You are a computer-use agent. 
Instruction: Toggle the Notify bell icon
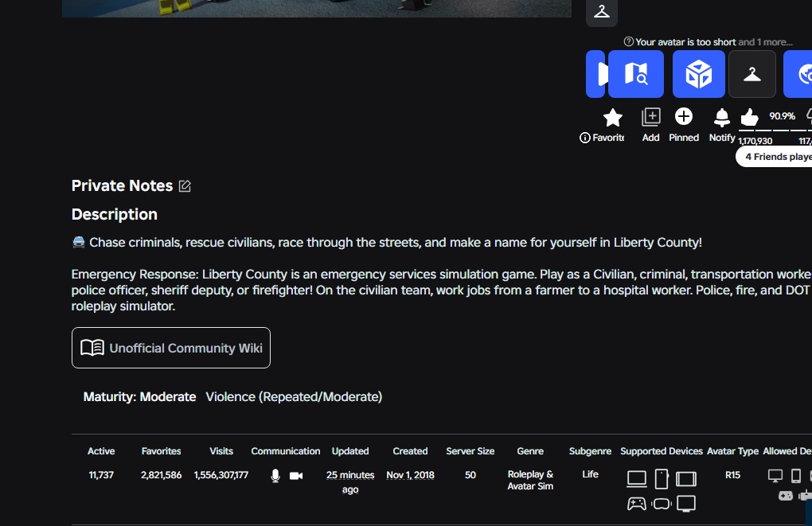click(x=722, y=118)
